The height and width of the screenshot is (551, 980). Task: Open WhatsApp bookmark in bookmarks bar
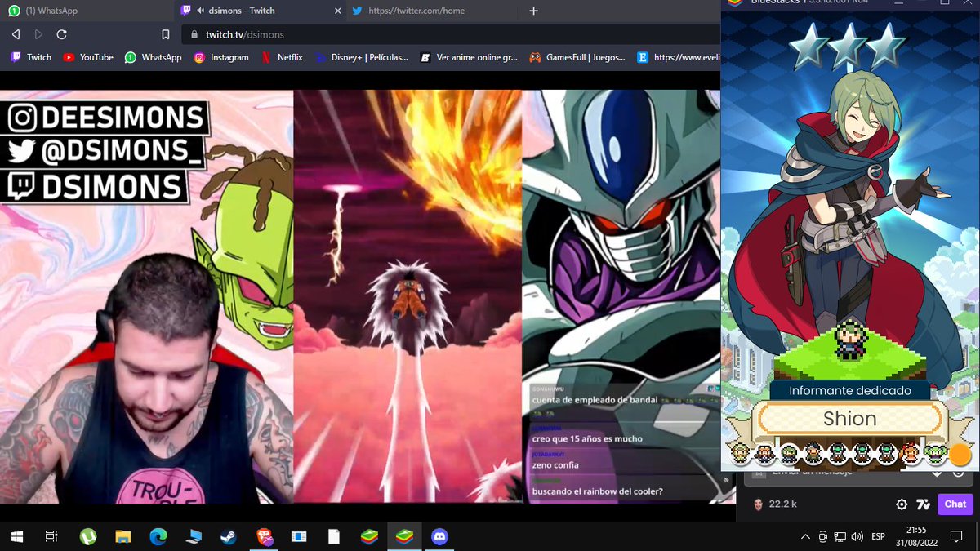coord(154,57)
